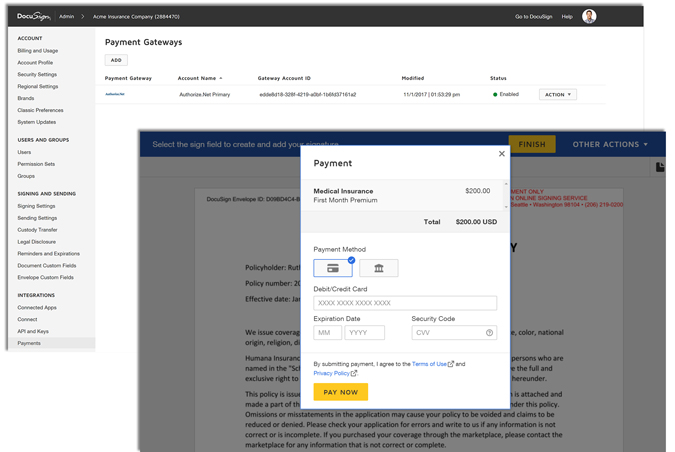Viewport: 675px width, 452px height.
Task: Click the breadcrumb chevron after Admin
Action: coord(83,16)
